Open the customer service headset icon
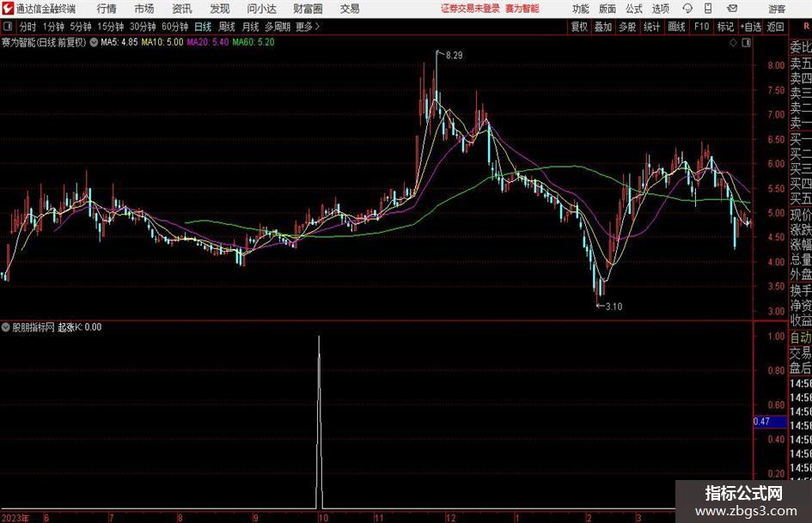The width and height of the screenshot is (812, 523). tap(687, 9)
